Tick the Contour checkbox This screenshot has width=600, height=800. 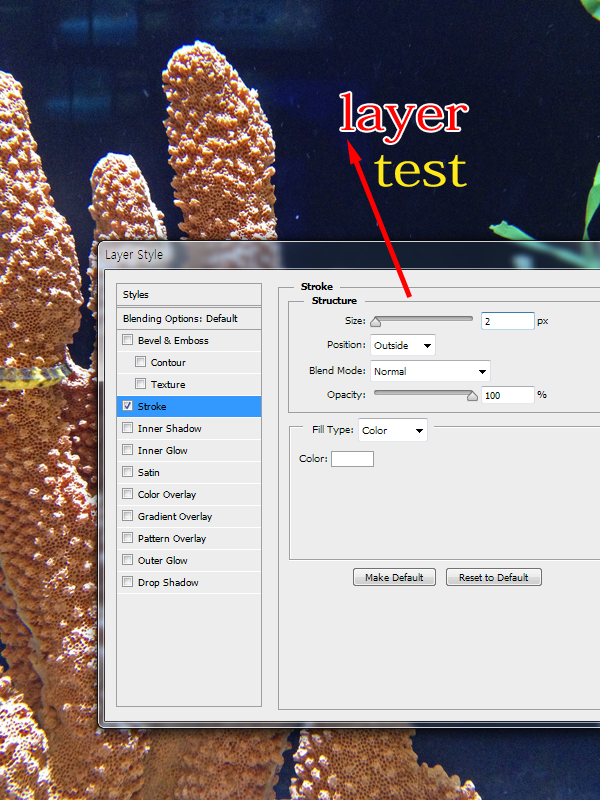click(140, 362)
